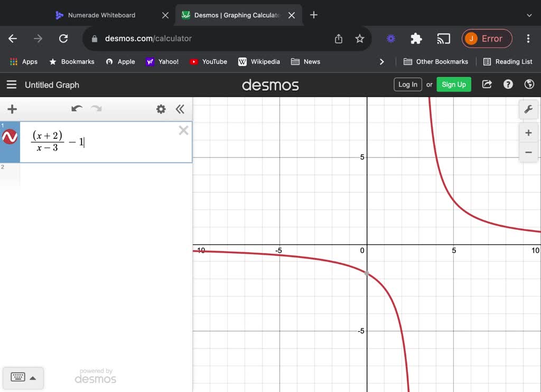541x392 pixels.
Task: Collapse the expression list with double chevron
Action: 180,109
